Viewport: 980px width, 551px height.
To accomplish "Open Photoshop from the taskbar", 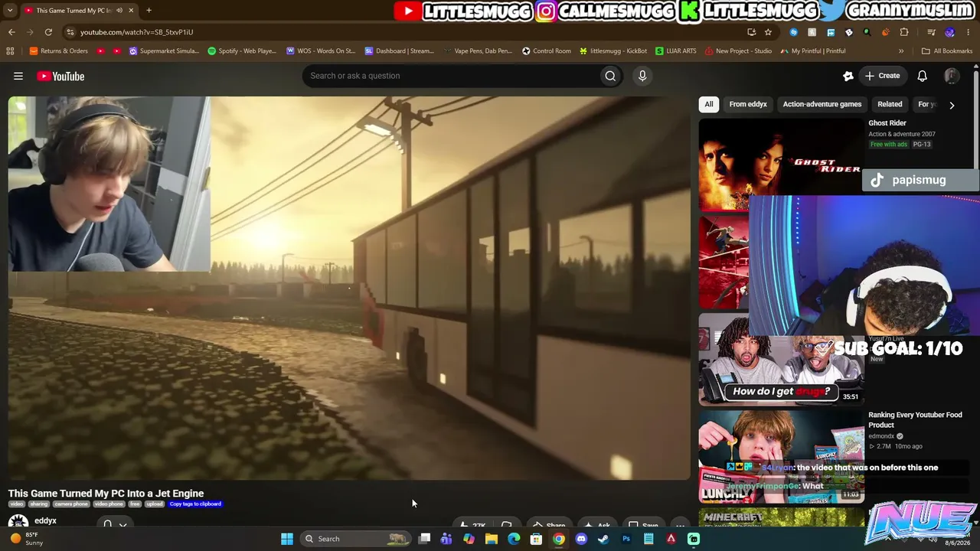I will (x=626, y=539).
